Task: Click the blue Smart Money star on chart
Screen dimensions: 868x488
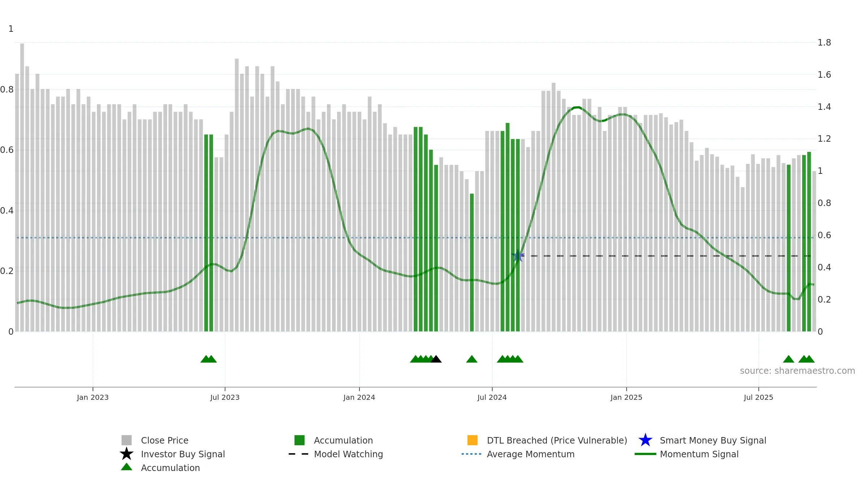Action: [x=518, y=256]
